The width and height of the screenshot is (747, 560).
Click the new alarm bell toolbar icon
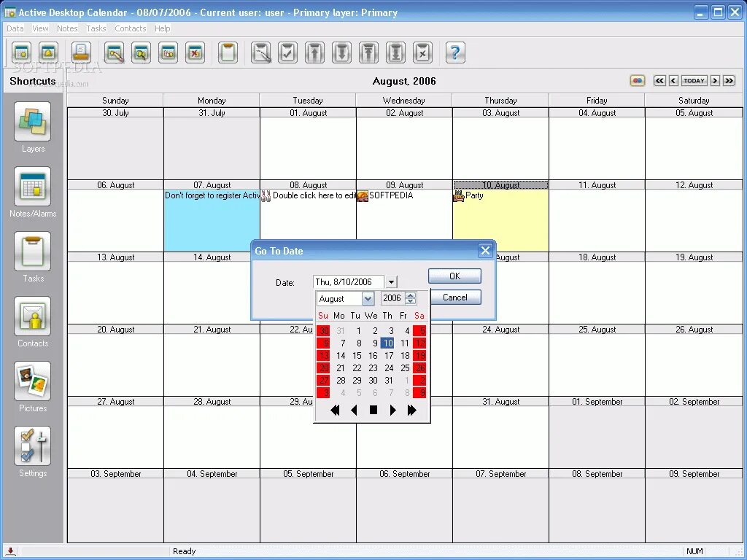coord(49,52)
